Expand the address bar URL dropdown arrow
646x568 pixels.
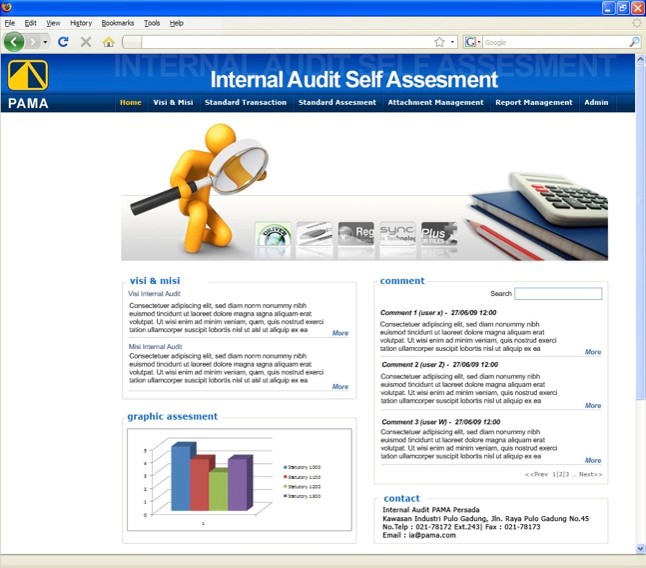point(453,42)
